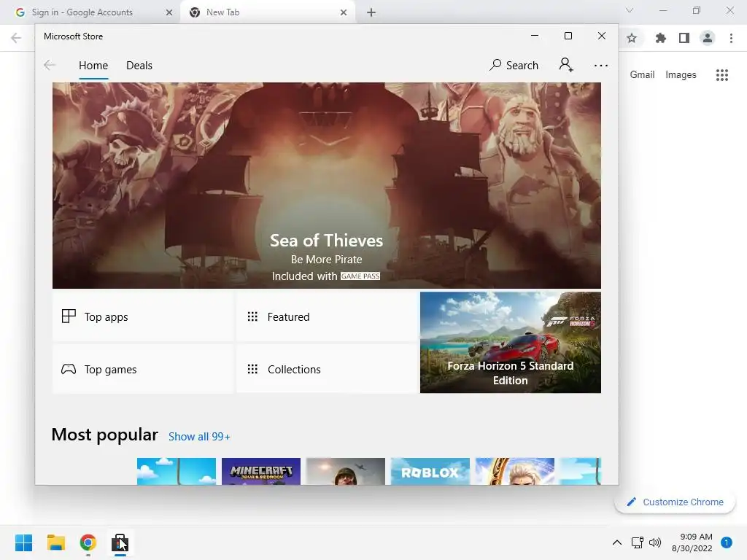
Task: Open network status icon in system tray
Action: pos(638,542)
